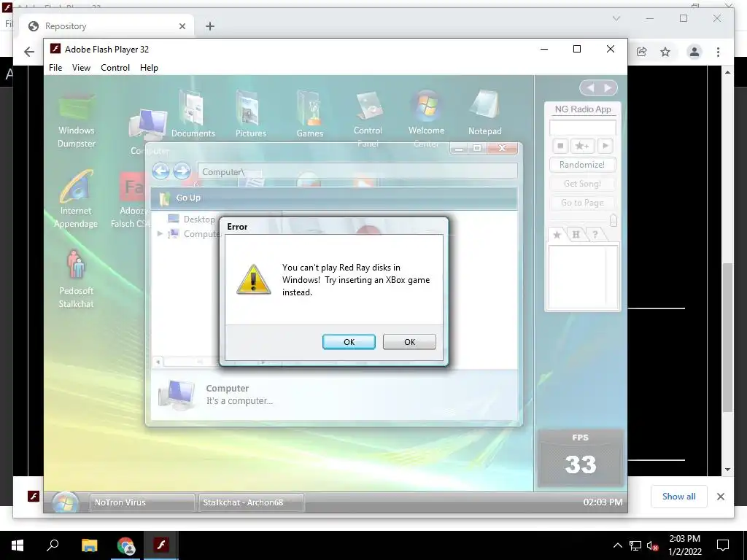Go back in the Chrome browser
Image resolution: width=747 pixels, height=560 pixels.
point(29,52)
